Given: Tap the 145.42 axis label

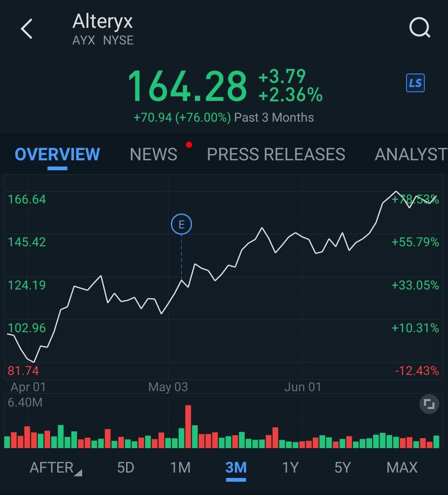Looking at the screenshot, I should 27,242.
